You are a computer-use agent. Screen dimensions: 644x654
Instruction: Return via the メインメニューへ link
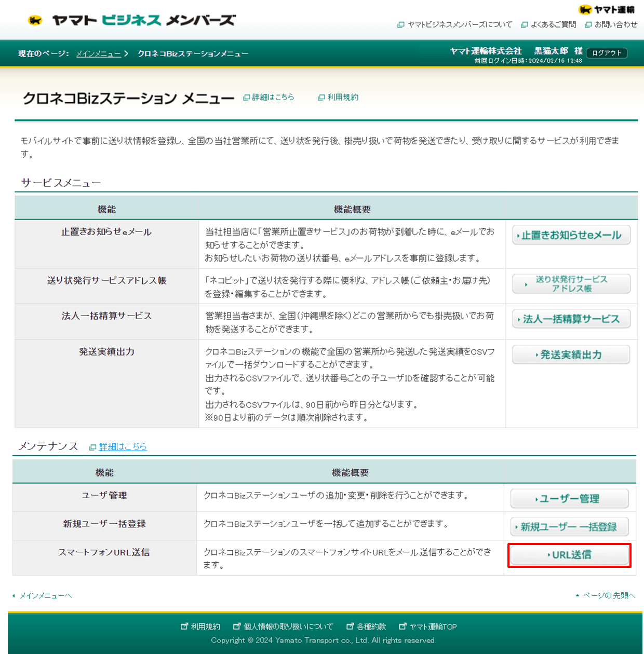(x=46, y=596)
